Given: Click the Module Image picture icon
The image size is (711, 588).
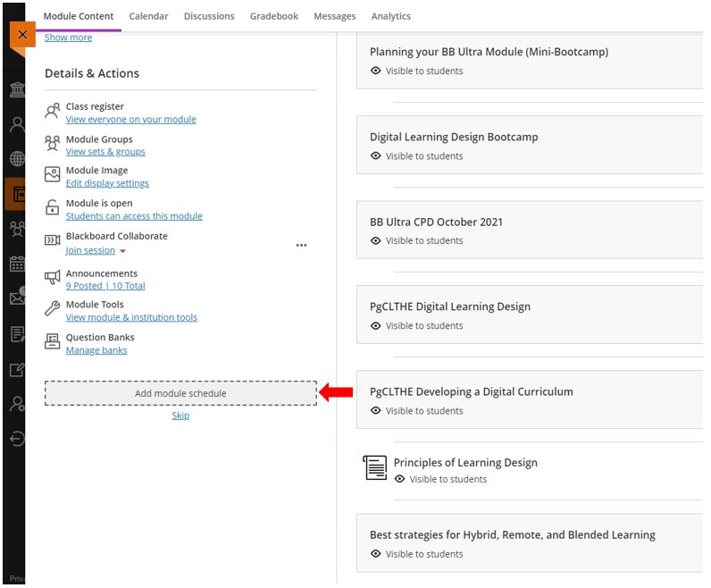Looking at the screenshot, I should (x=52, y=174).
